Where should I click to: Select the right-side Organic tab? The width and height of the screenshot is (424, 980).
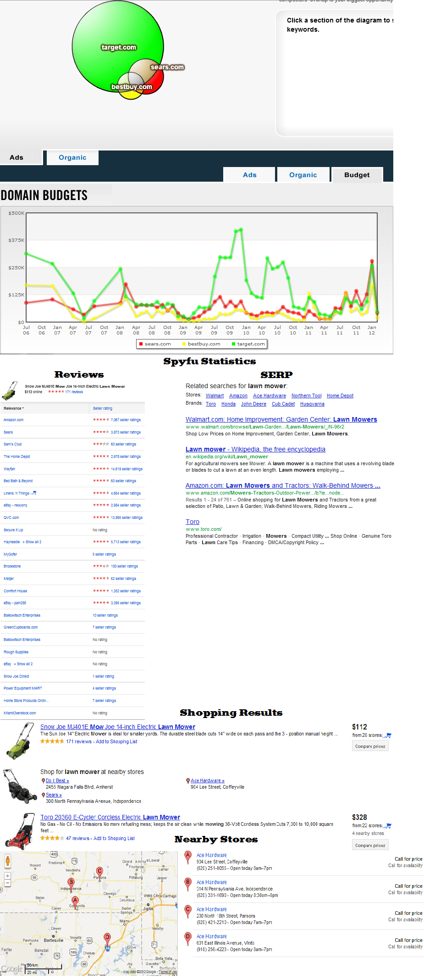pyautogui.click(x=303, y=175)
